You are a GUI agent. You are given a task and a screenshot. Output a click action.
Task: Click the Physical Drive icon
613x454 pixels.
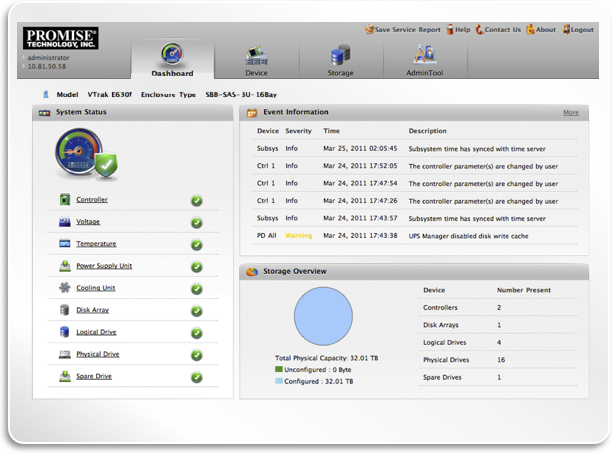point(65,354)
